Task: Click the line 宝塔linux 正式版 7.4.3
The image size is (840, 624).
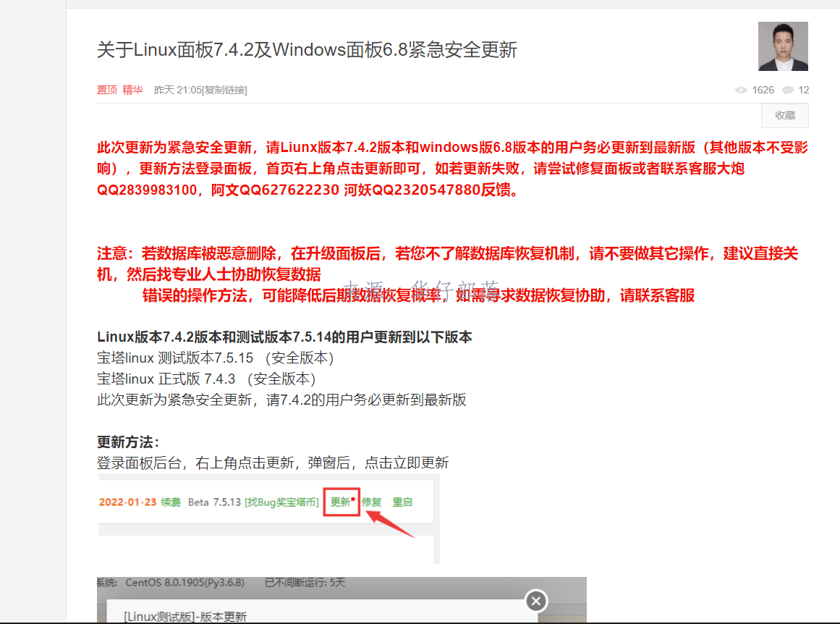Action: pos(206,379)
